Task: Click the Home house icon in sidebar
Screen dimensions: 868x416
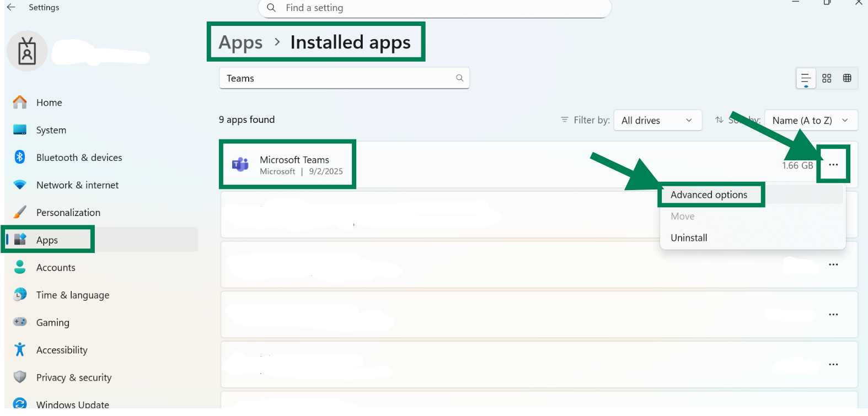Action: click(x=20, y=102)
